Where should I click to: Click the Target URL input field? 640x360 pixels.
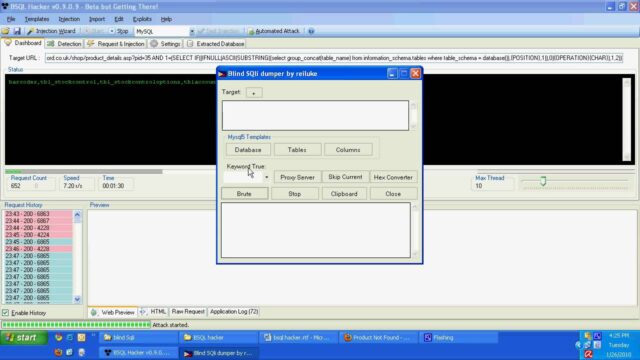pyautogui.click(x=334, y=58)
